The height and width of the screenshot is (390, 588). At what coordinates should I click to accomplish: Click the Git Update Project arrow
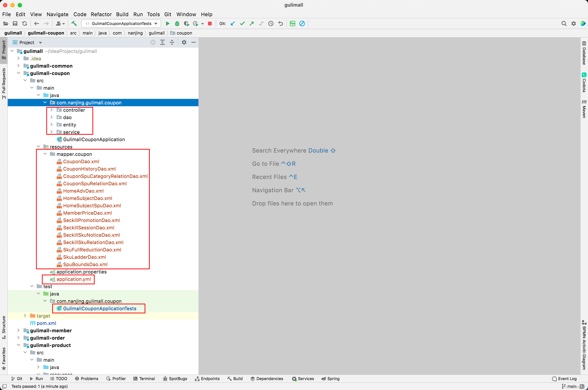click(x=233, y=24)
